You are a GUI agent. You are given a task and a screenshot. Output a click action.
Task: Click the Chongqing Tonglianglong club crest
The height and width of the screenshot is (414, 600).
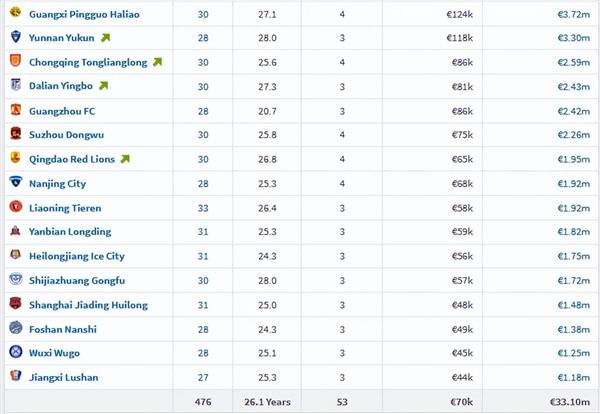pos(15,62)
